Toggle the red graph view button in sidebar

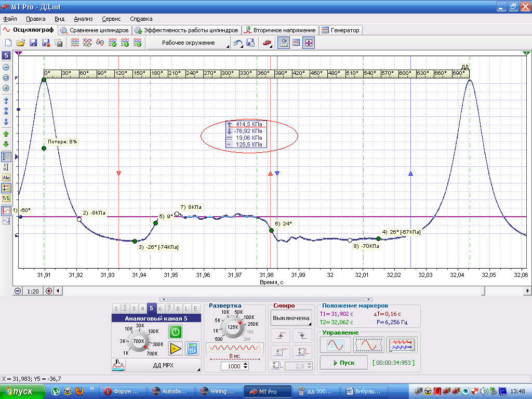point(6,211)
